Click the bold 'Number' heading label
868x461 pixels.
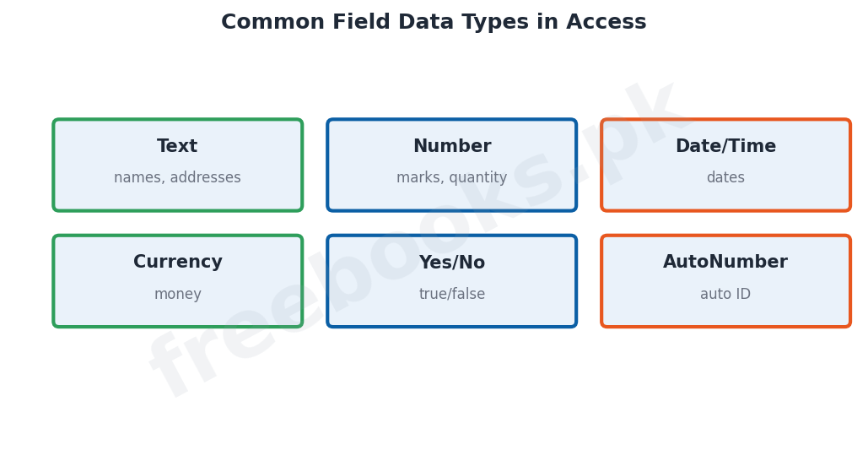coord(452,146)
